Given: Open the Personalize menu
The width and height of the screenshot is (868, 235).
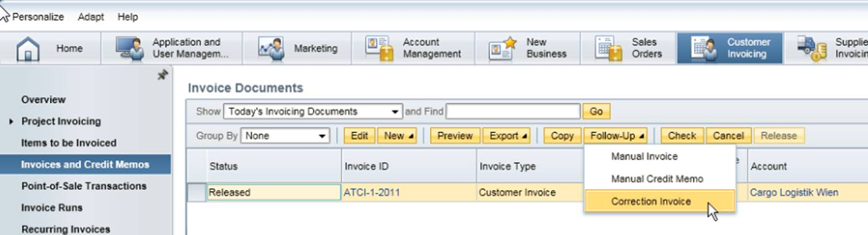Looking at the screenshot, I should 38,17.
